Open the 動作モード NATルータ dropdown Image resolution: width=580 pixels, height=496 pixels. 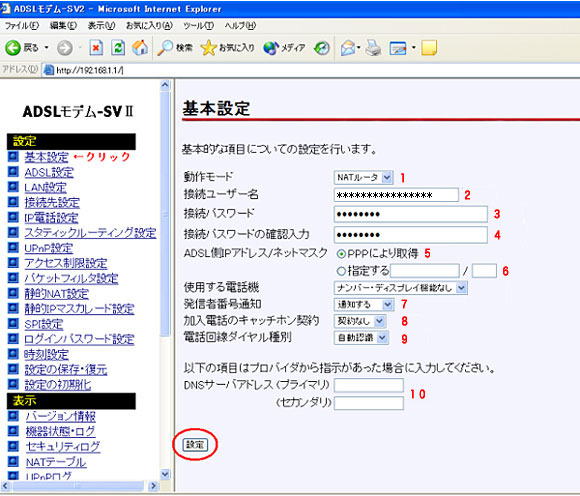pos(363,178)
